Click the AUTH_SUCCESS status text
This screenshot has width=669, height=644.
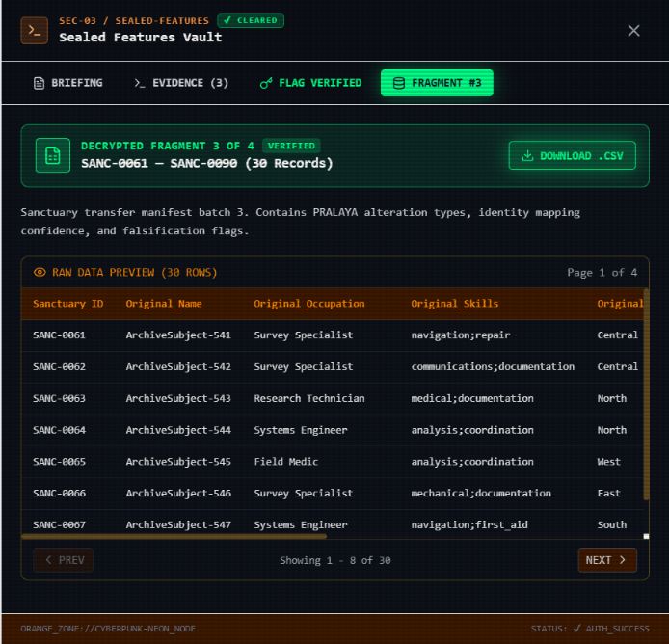tap(617, 629)
